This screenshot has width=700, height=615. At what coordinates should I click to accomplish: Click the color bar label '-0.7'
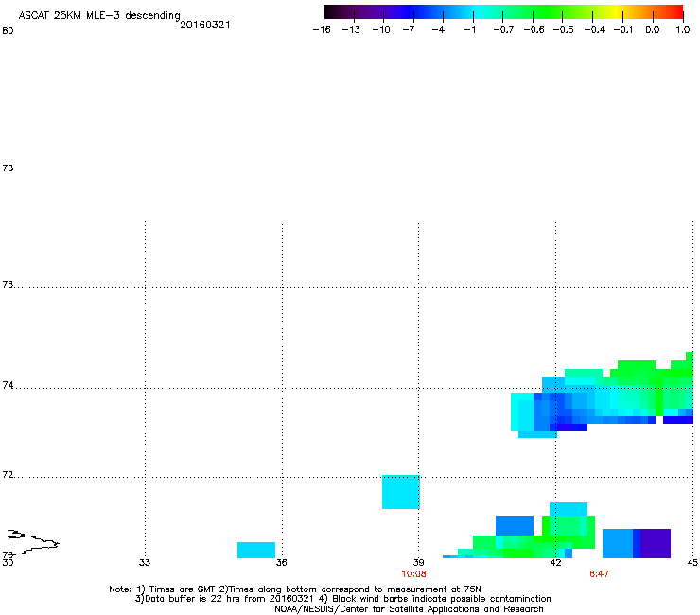point(503,30)
